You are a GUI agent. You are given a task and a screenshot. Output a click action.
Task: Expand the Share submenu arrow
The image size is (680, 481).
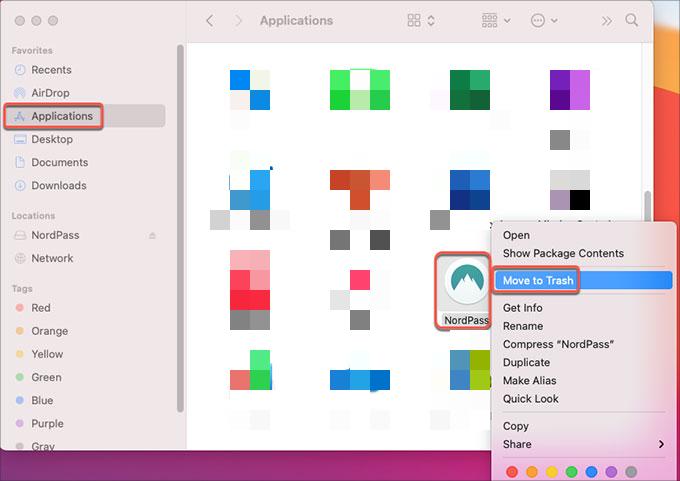[661, 444]
